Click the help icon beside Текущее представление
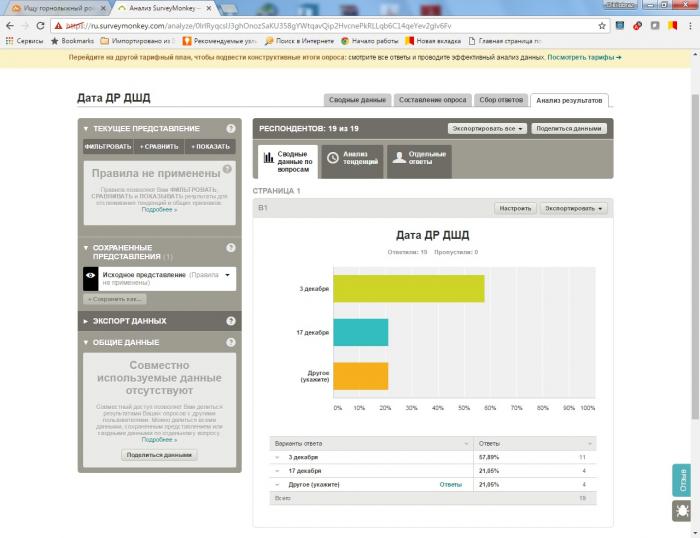This screenshot has width=700, height=538. (x=231, y=129)
